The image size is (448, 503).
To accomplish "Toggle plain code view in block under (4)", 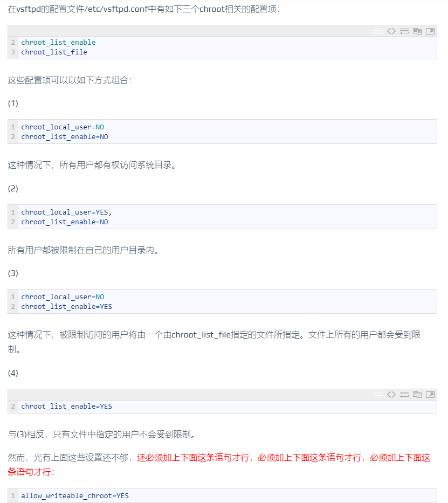I will pyautogui.click(x=391, y=395).
